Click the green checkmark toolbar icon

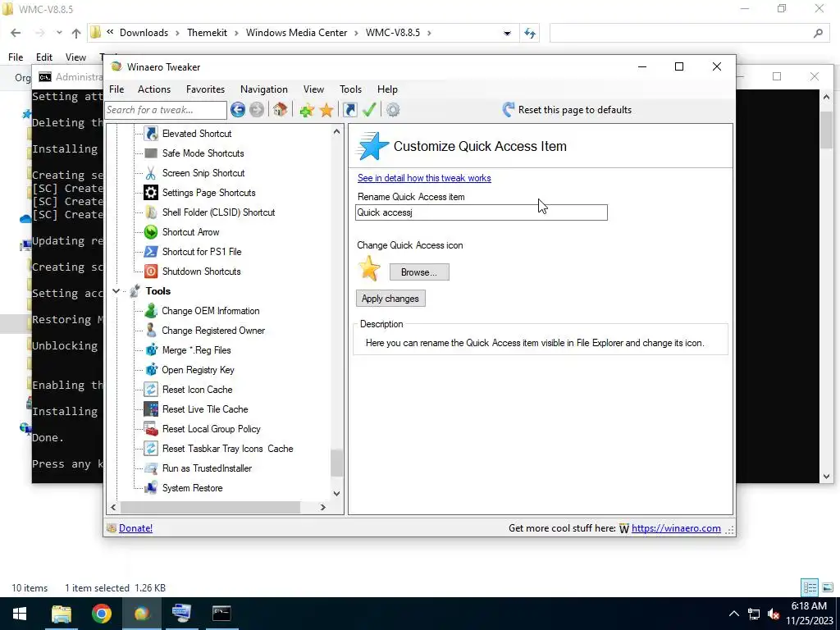tap(369, 110)
